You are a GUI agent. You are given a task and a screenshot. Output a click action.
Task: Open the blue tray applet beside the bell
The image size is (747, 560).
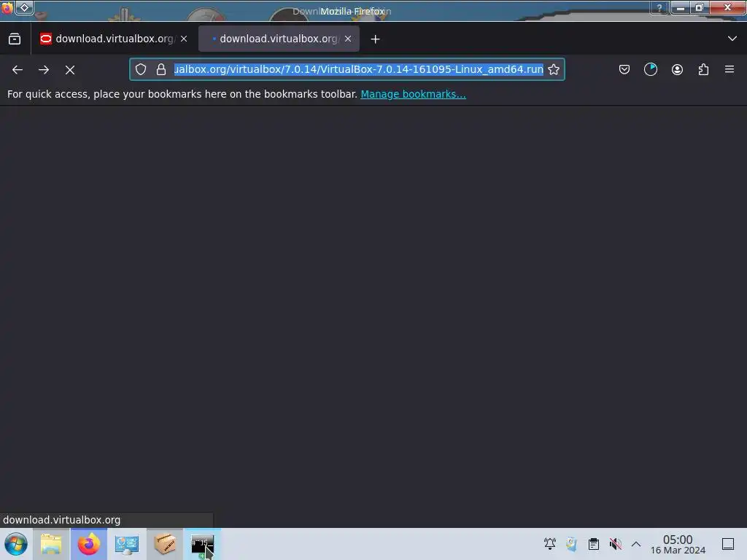click(572, 544)
